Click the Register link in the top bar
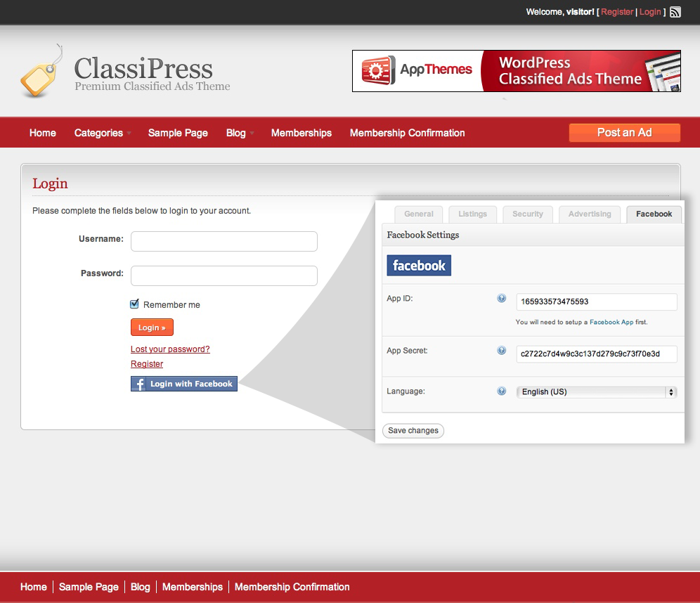Image resolution: width=700 pixels, height=603 pixels. (x=617, y=12)
